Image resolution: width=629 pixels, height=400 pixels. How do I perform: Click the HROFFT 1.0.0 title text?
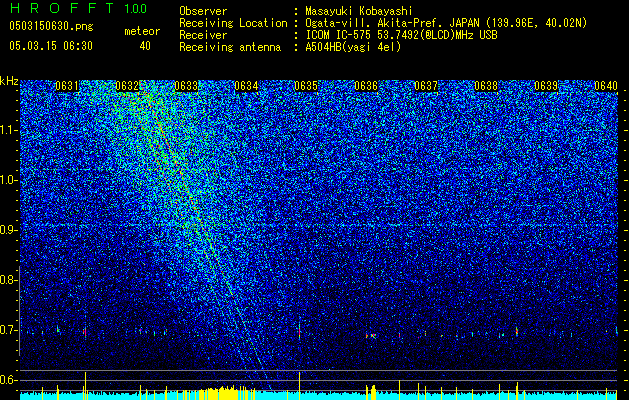(x=79, y=8)
